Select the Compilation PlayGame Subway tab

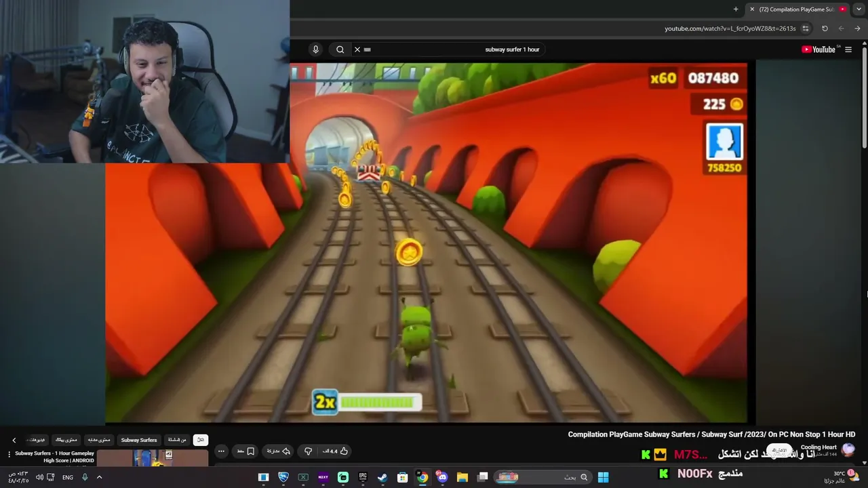pyautogui.click(x=797, y=9)
